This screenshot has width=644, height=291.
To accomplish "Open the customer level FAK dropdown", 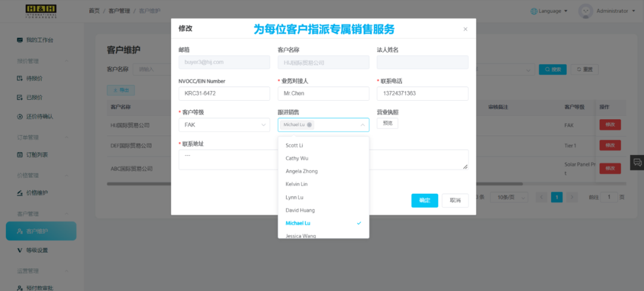I will pos(224,125).
